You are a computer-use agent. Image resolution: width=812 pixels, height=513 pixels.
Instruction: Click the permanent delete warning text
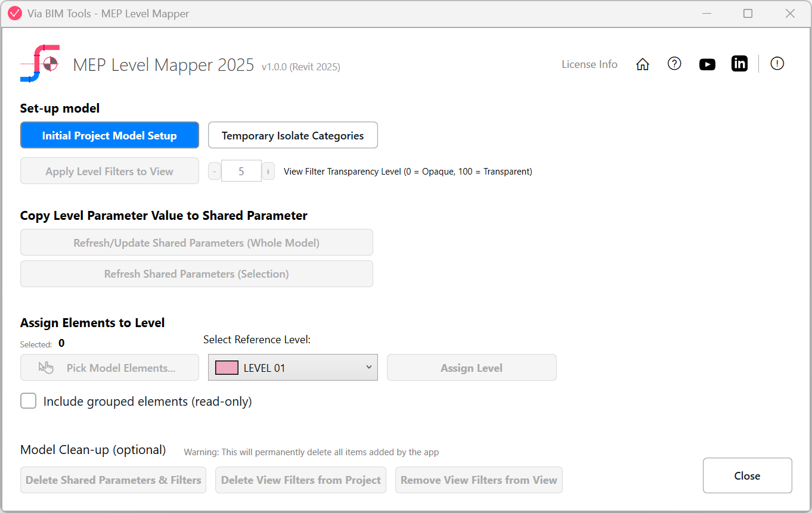(311, 452)
